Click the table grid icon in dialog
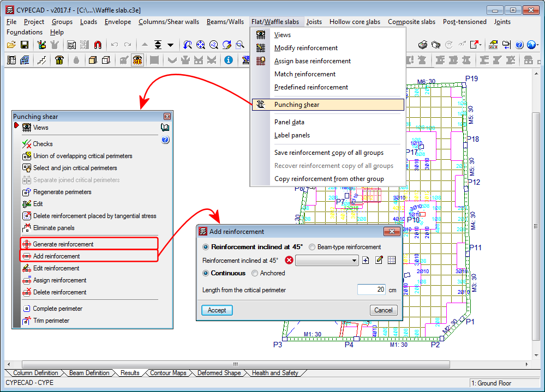The image size is (545, 392). click(x=392, y=261)
